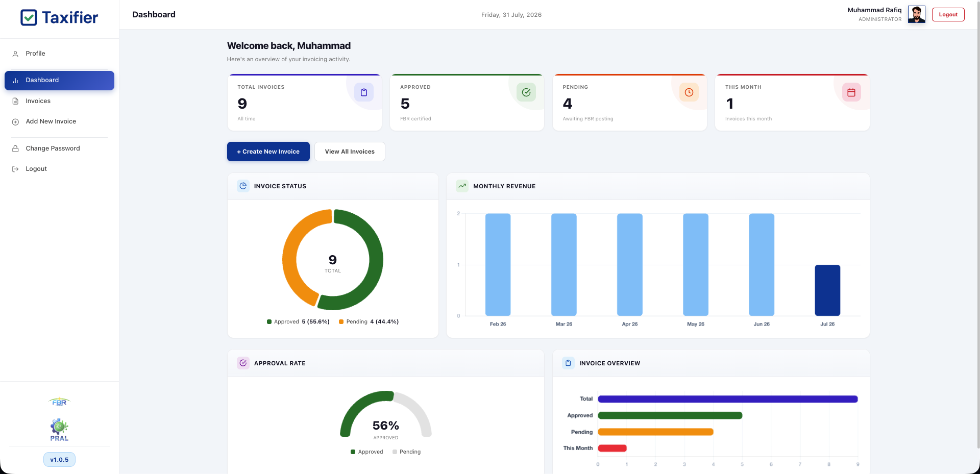Click the Pending count 4 on card
This screenshot has height=474, width=980.
(568, 104)
